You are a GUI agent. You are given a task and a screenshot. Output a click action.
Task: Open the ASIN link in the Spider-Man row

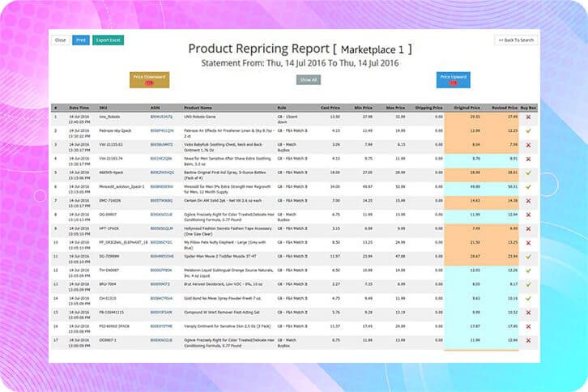coord(162,257)
